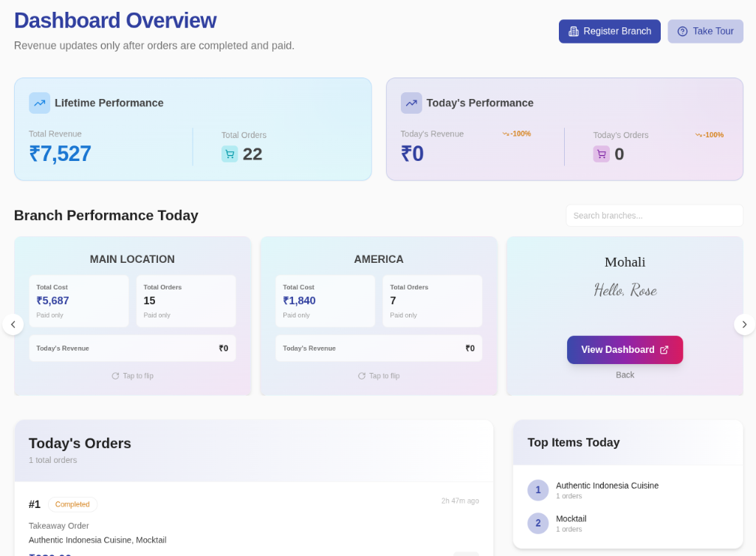Click the building icon in Register Branch
Screen dimensions: 756x556
pyautogui.click(x=574, y=32)
